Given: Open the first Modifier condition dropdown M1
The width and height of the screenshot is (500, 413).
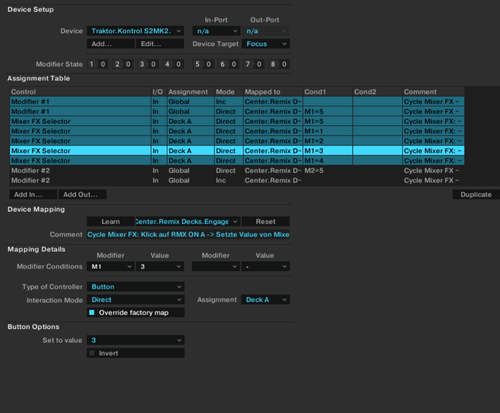Looking at the screenshot, I should (111, 266).
